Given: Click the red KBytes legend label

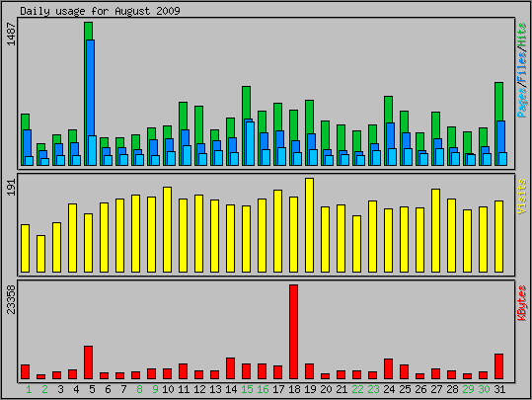Looking at the screenshot, I should click(522, 303).
